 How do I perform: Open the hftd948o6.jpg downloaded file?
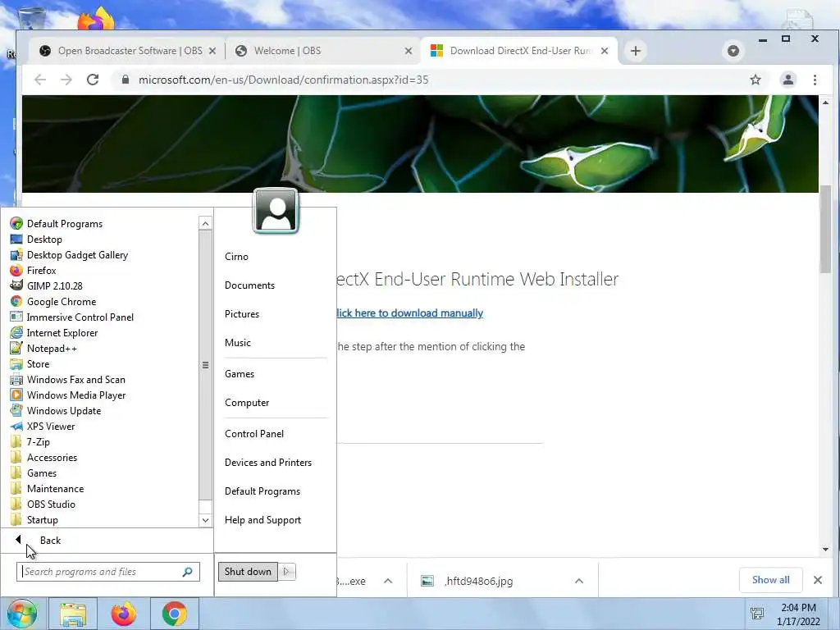coord(478,581)
